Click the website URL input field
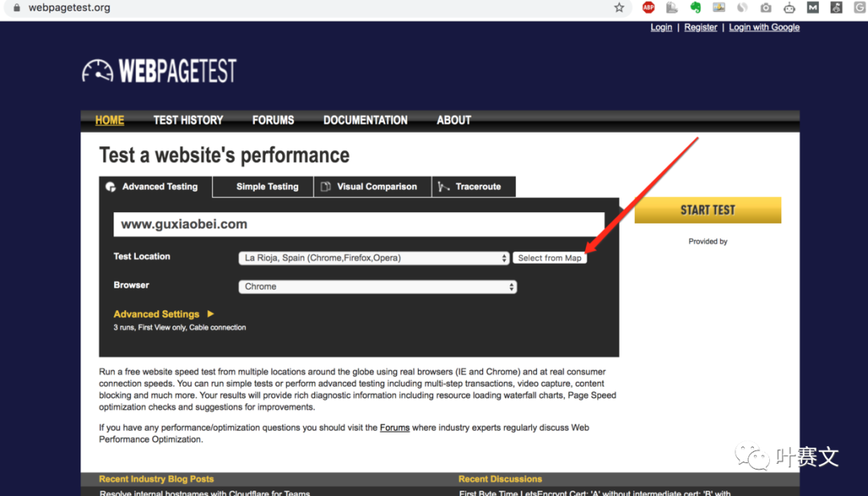 358,224
